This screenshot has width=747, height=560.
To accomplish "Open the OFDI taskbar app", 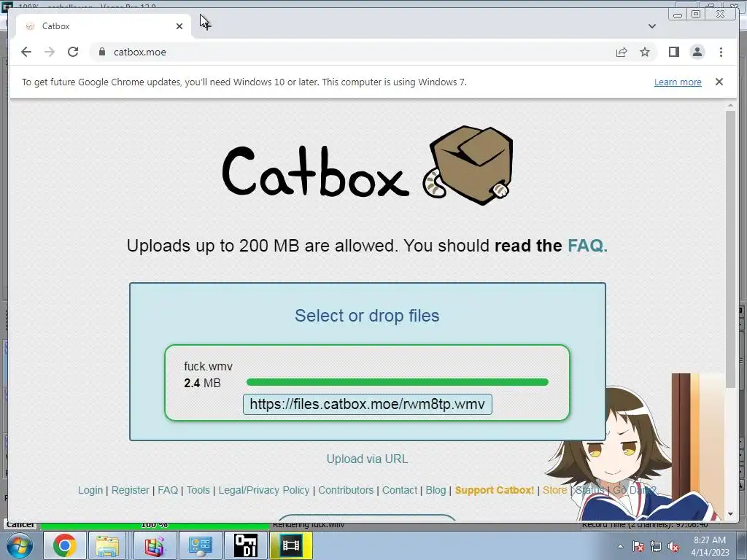I will click(x=245, y=545).
